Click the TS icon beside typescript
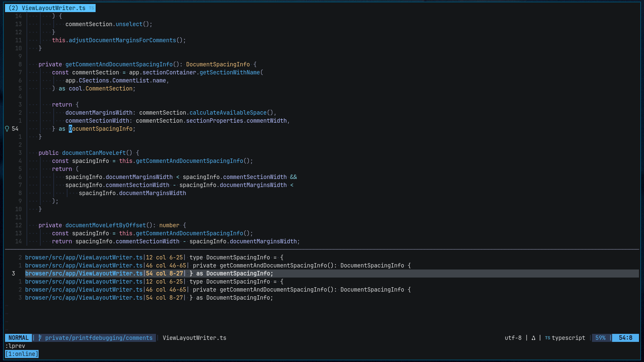 [x=547, y=338]
